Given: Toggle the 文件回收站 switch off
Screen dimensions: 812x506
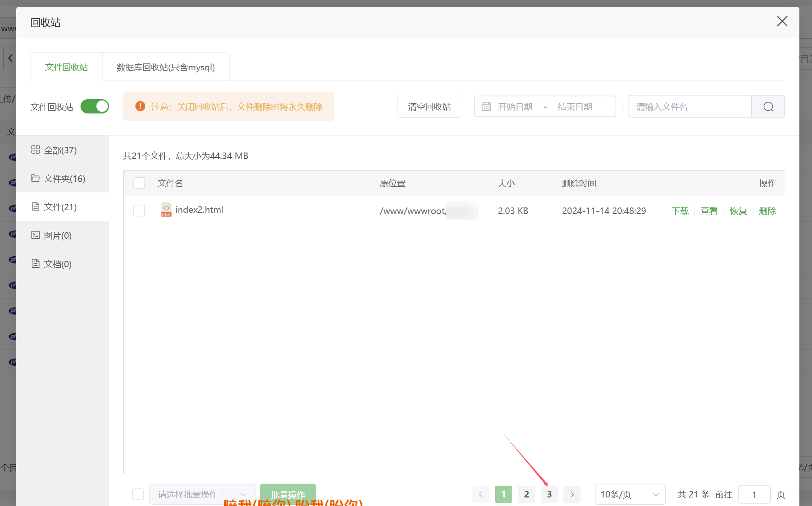Looking at the screenshot, I should [x=95, y=107].
